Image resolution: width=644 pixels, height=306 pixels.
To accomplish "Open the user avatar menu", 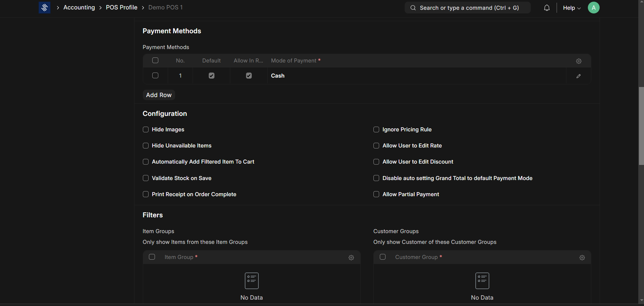I will coord(593,8).
